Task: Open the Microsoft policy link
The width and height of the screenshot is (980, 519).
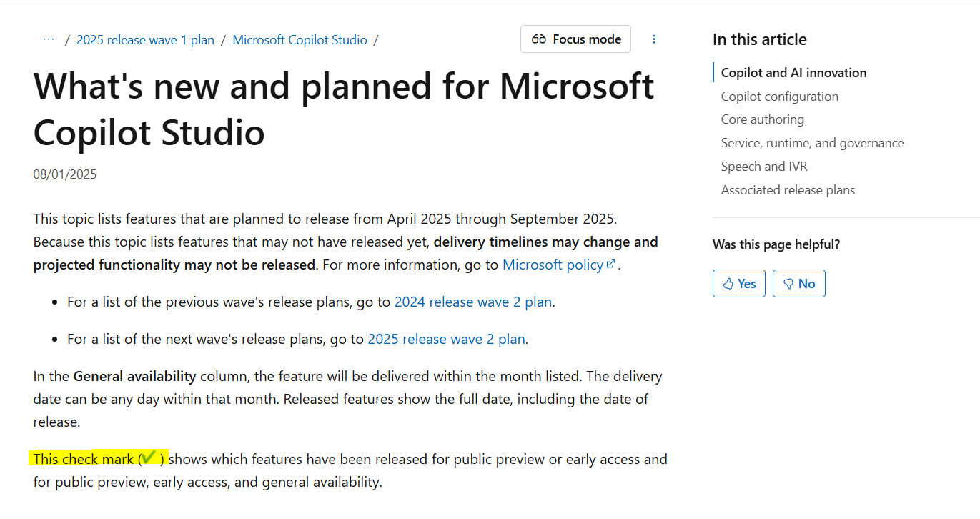Action: click(x=553, y=265)
